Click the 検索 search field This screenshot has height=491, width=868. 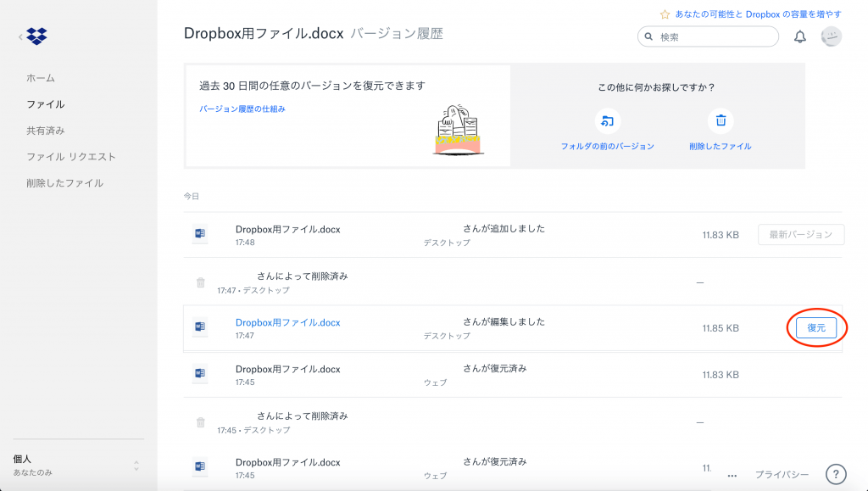tap(708, 36)
